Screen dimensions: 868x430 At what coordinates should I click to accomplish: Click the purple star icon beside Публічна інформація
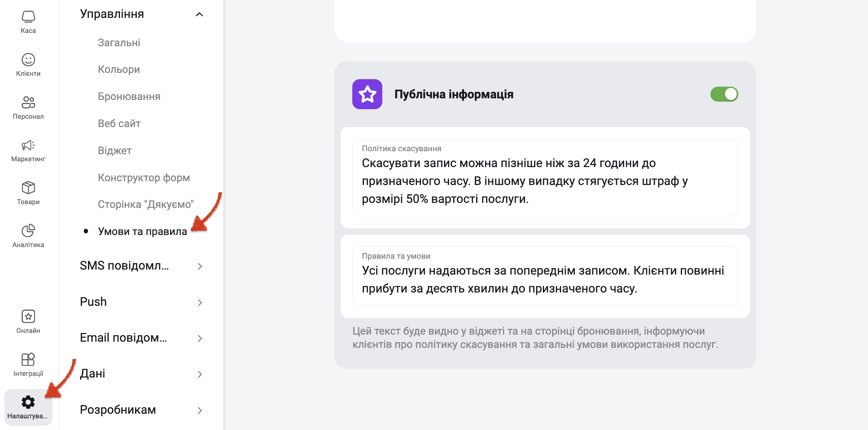pos(367,94)
